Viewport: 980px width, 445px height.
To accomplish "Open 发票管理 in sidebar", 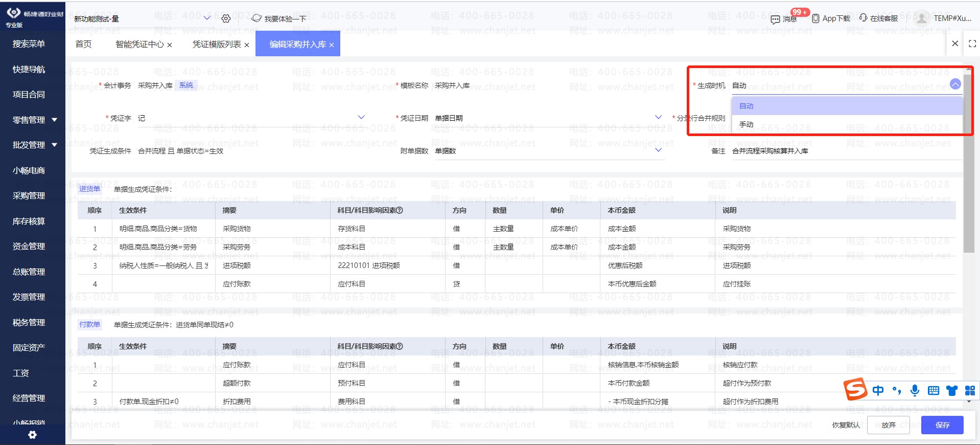I will [x=29, y=297].
